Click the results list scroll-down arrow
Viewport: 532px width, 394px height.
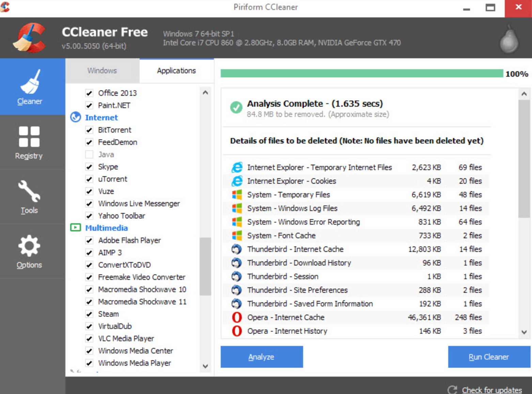tap(524, 332)
